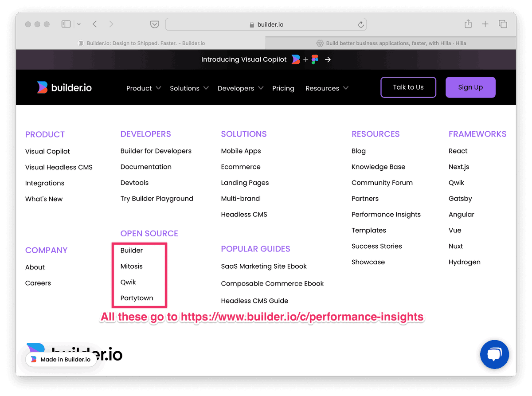Screen dimensions: 532x396
Task: Open the What's New link
Action: click(44, 199)
